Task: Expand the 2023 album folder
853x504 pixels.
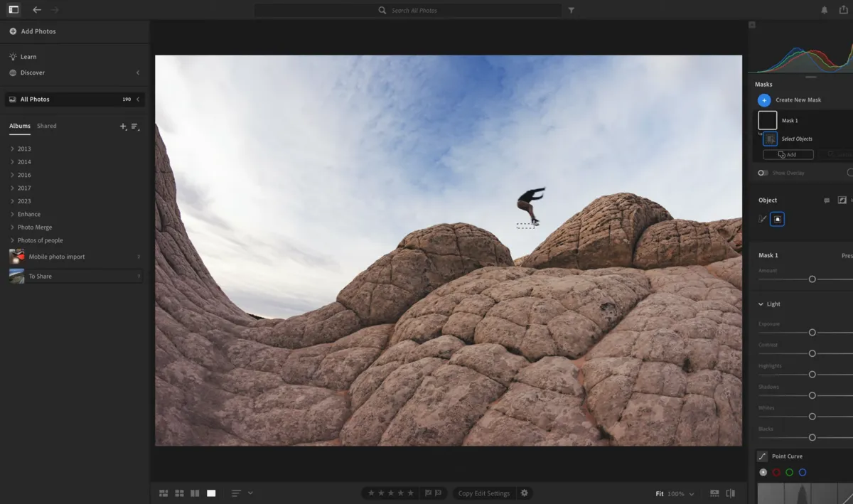Action: (13, 200)
